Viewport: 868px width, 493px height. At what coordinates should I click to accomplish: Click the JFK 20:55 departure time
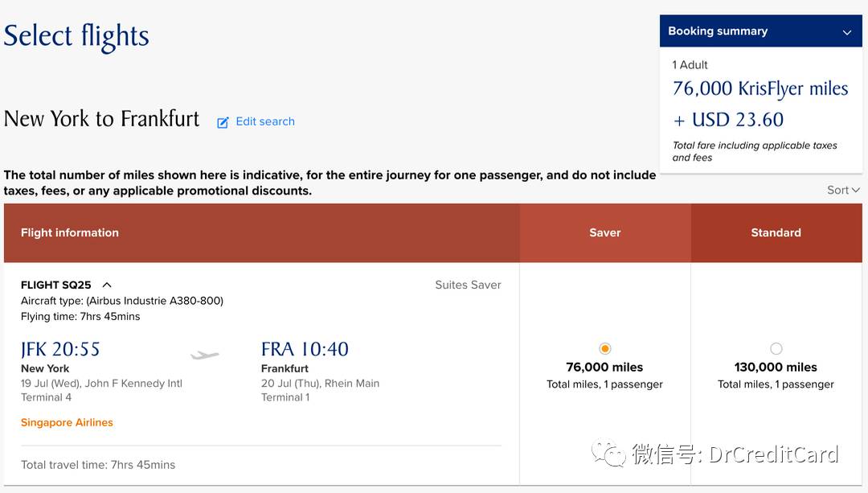(x=60, y=349)
